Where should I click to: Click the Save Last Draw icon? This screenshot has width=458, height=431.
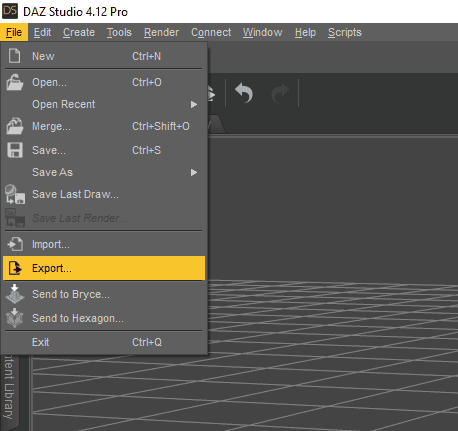(x=15, y=194)
